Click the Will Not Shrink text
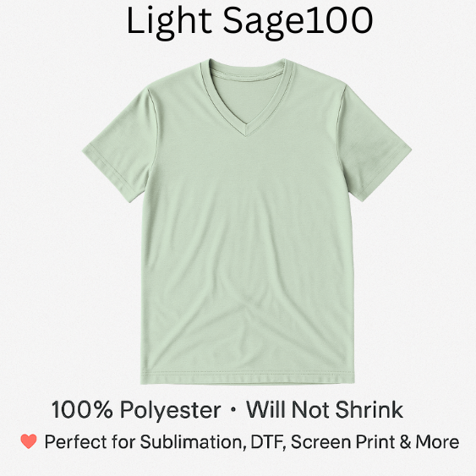Viewport: 476px width, 476px height. 325,410
